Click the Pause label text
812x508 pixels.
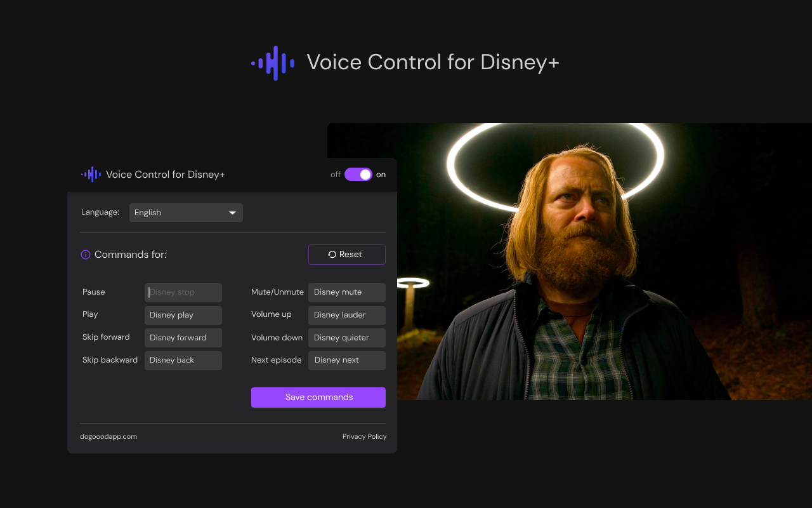[94, 292]
